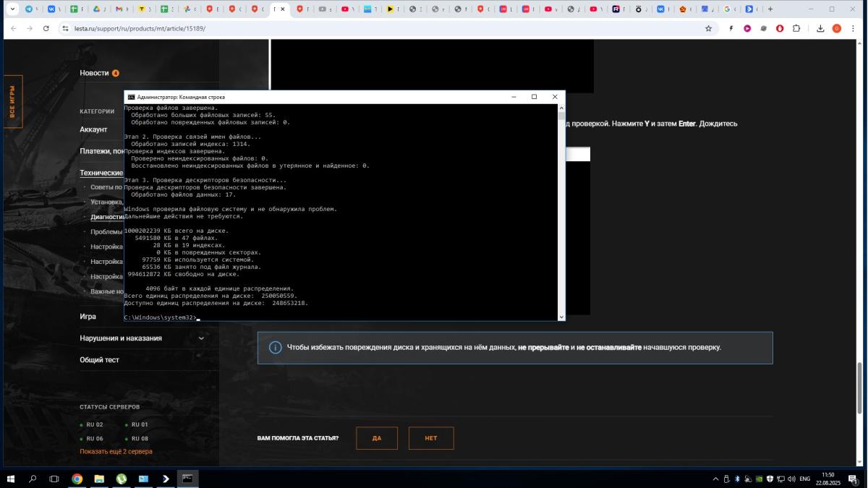The width and height of the screenshot is (868, 488).
Task: Click the browser address bar
Action: coord(362,28)
